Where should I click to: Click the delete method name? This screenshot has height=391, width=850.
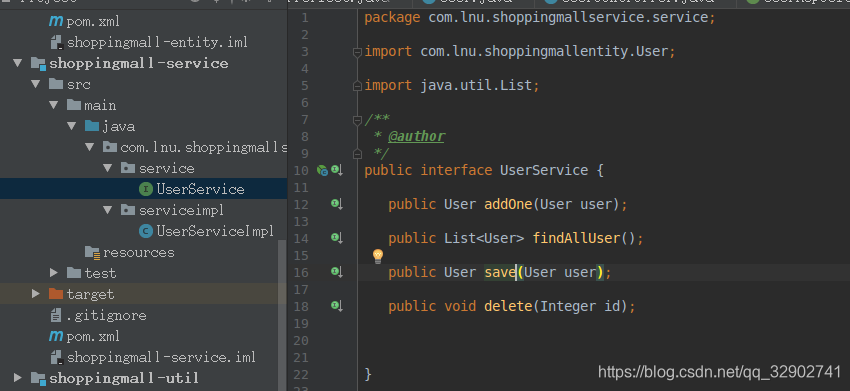[x=508, y=306]
